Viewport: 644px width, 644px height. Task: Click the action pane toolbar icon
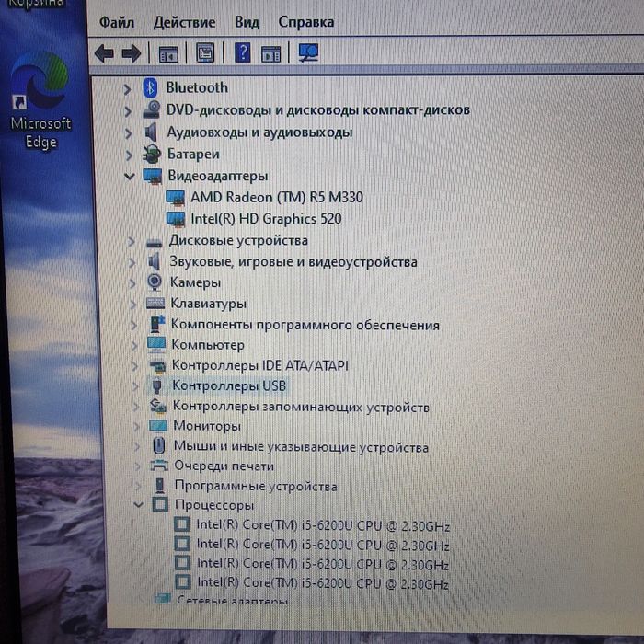(x=270, y=53)
